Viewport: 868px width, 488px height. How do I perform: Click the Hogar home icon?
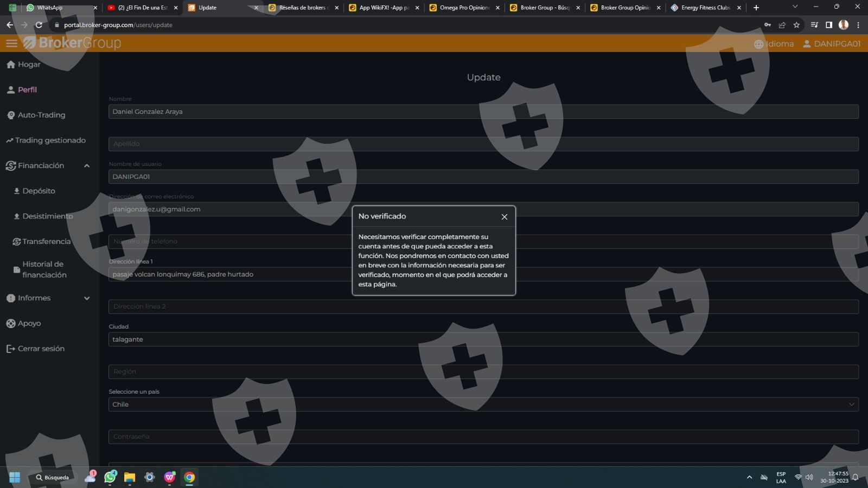(x=11, y=65)
